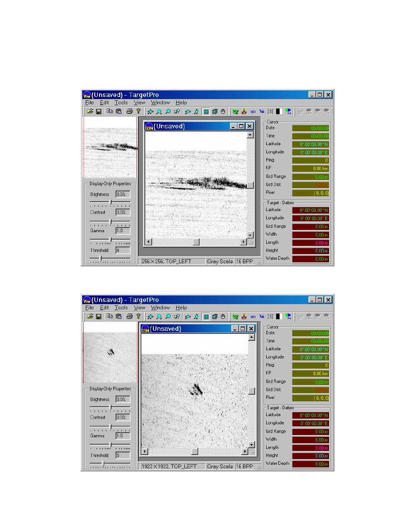The width and height of the screenshot is (411, 532).
Task: Click the Threshold field showing 4 in the upper window
Action: point(123,250)
